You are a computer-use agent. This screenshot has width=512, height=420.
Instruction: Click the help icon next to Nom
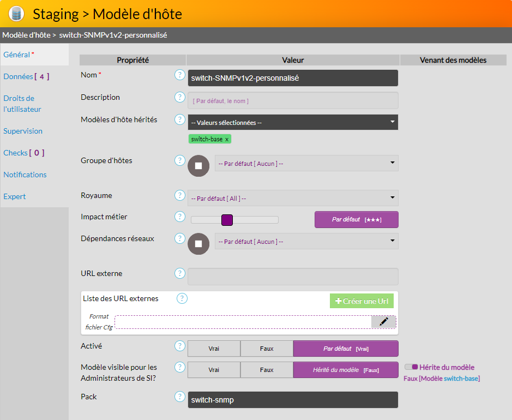pos(180,75)
